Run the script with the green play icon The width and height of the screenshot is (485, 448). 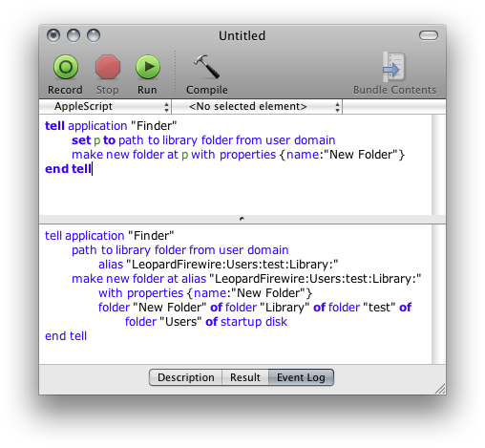[x=148, y=67]
